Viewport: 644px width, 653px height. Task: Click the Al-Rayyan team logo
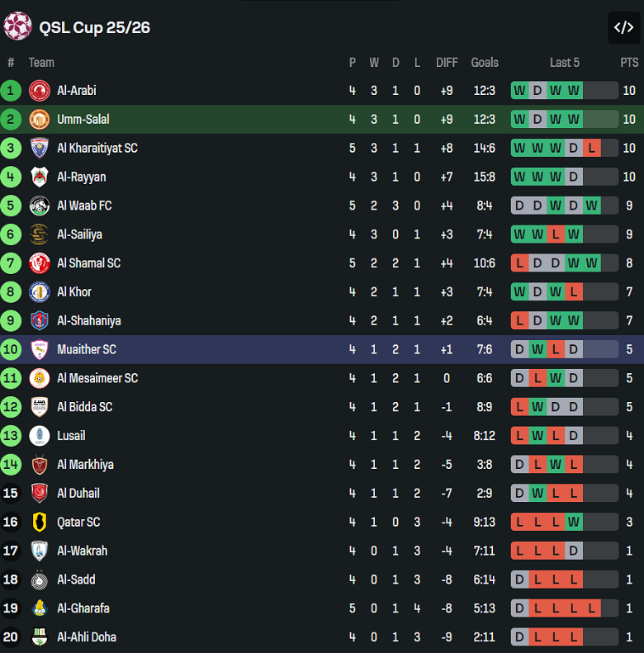click(x=39, y=177)
